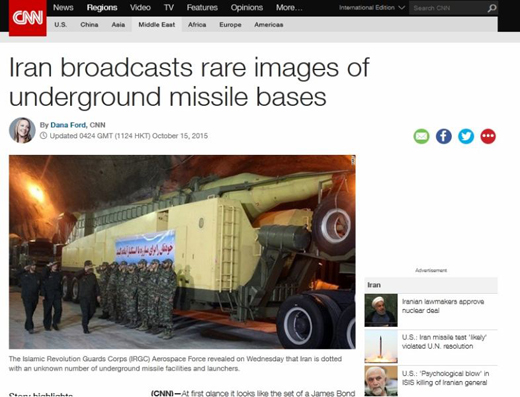Open the main missile base photo
This screenshot has height=397, width=520.
click(182, 252)
